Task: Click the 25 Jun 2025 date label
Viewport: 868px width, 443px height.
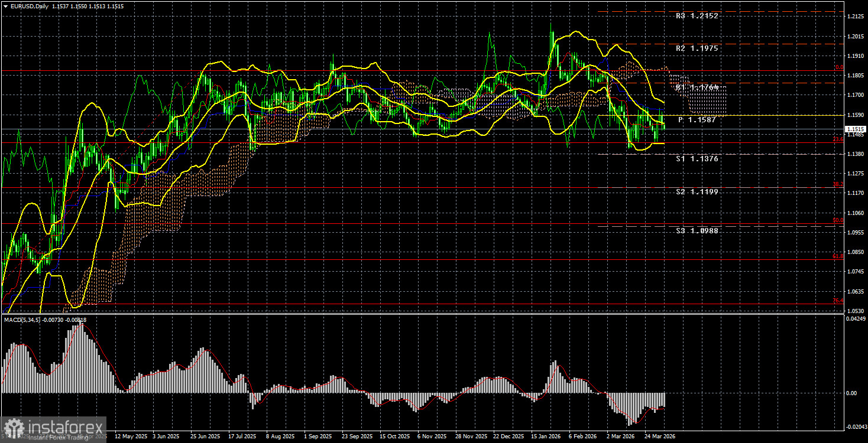Action: [205, 437]
